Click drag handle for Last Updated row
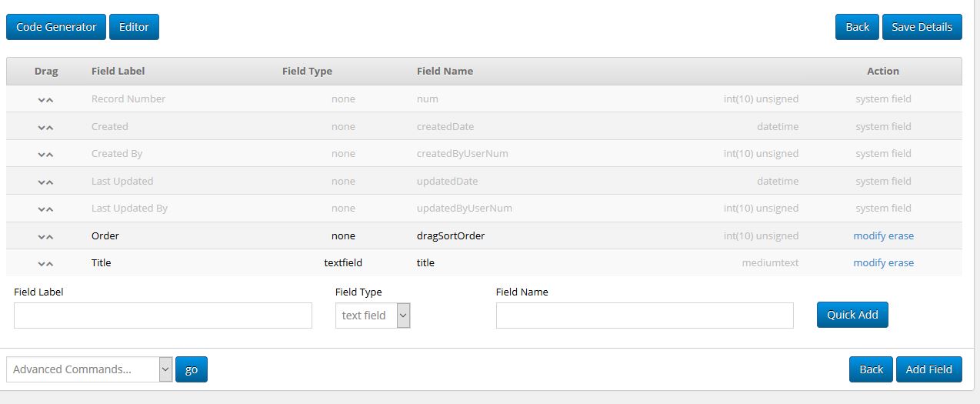980x404 pixels. (45, 182)
